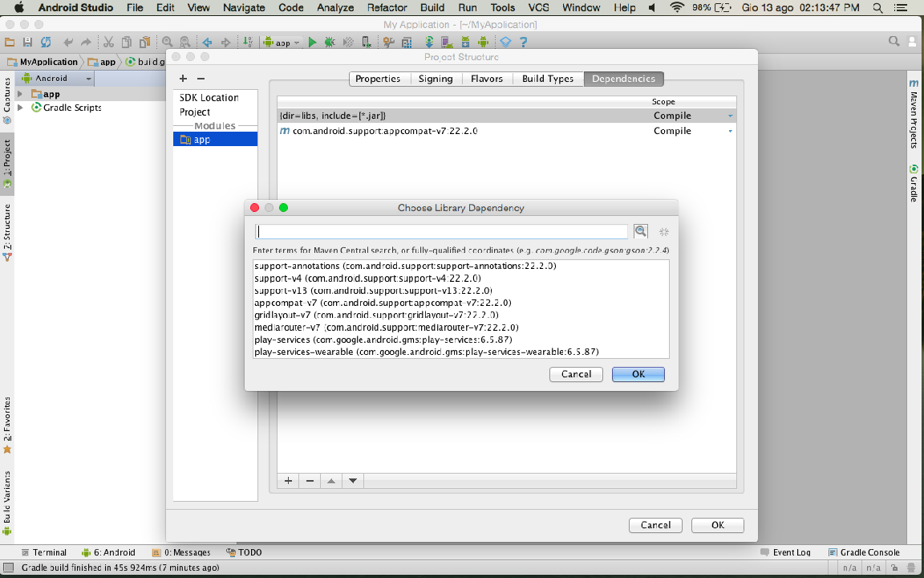Image resolution: width=924 pixels, height=578 pixels.
Task: Click the library search input field
Action: (x=441, y=231)
